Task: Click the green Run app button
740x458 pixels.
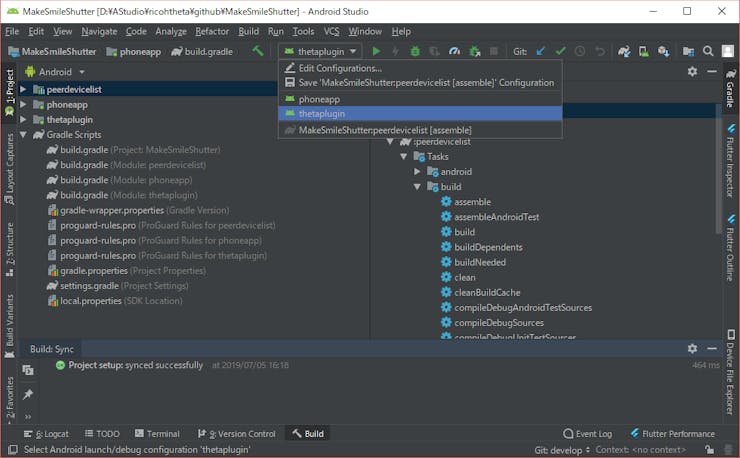Action: tap(376, 51)
